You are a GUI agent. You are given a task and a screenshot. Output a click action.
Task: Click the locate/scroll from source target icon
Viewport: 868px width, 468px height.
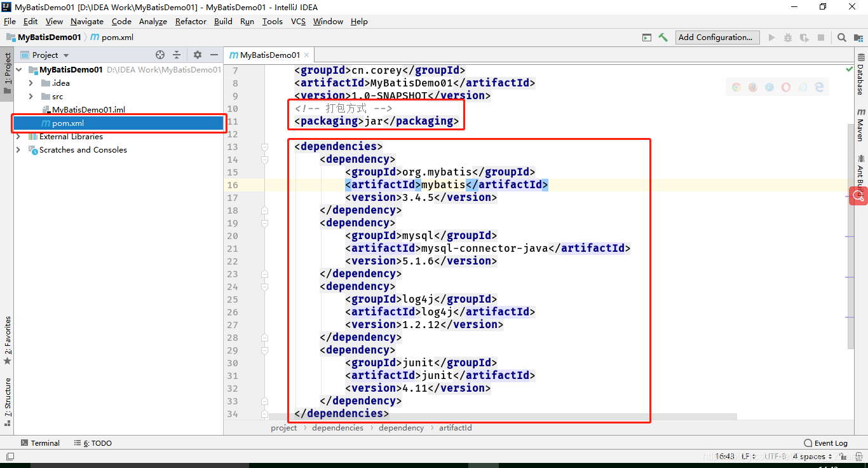point(160,55)
